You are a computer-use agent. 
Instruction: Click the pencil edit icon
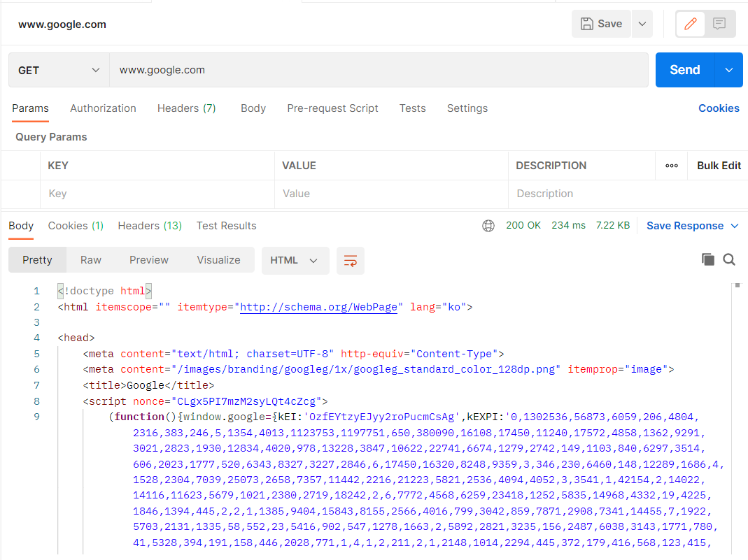point(691,24)
